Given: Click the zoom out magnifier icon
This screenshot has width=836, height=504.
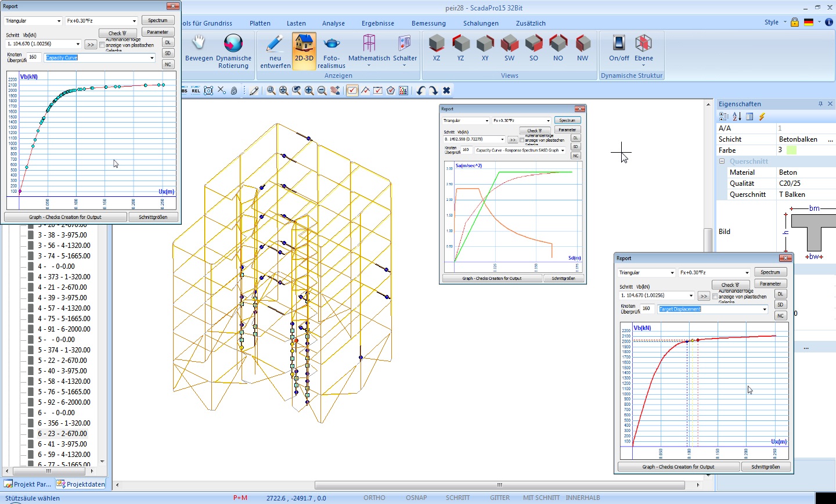Looking at the screenshot, I should pyautogui.click(x=322, y=91).
